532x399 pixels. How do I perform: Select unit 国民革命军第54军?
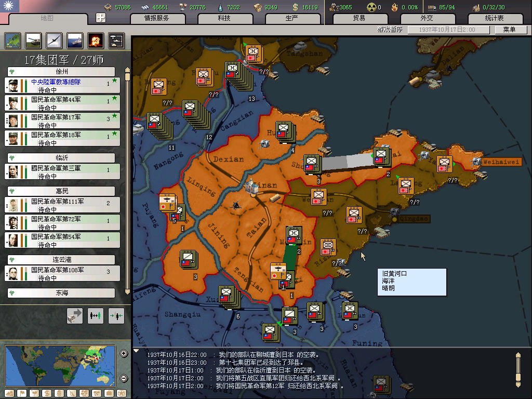coord(62,240)
